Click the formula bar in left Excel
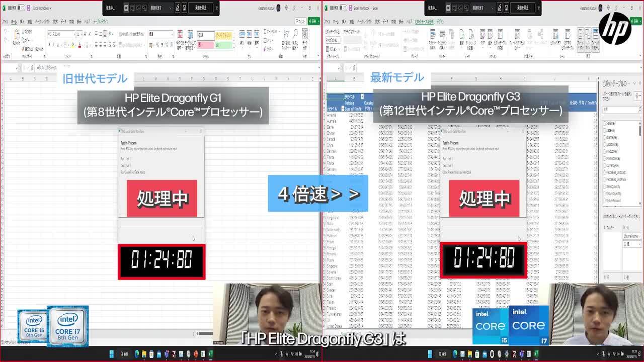644x362 pixels. point(176,67)
